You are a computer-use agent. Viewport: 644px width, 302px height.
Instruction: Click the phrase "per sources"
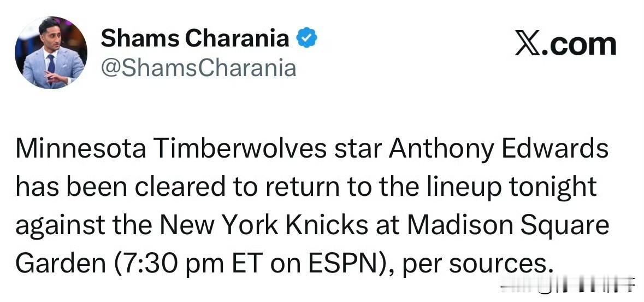[475, 264]
